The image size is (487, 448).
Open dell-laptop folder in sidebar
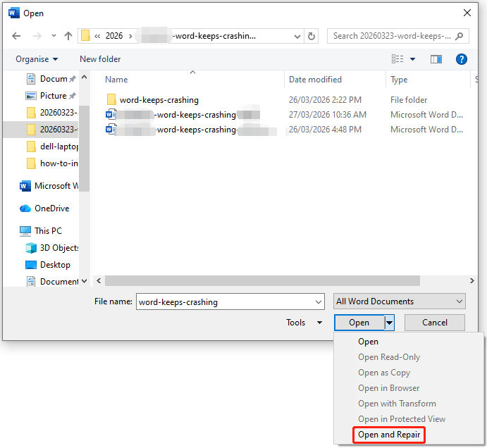(x=52, y=147)
